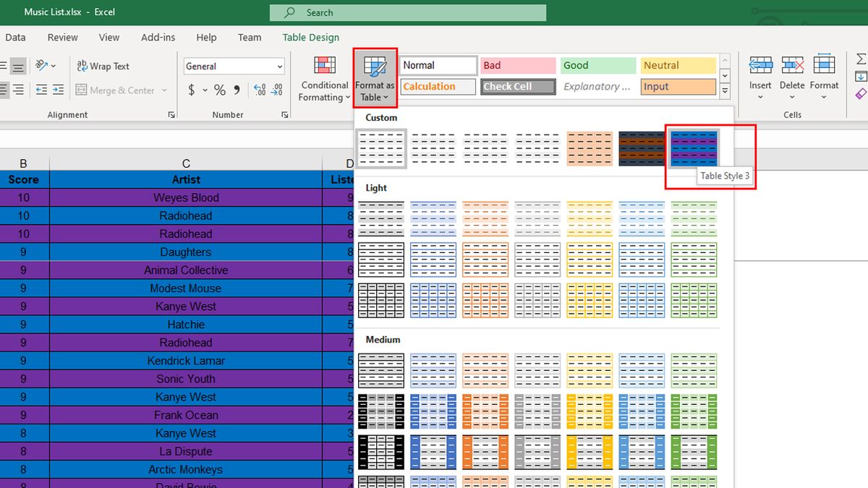Click the Delete Cells icon

[793, 64]
